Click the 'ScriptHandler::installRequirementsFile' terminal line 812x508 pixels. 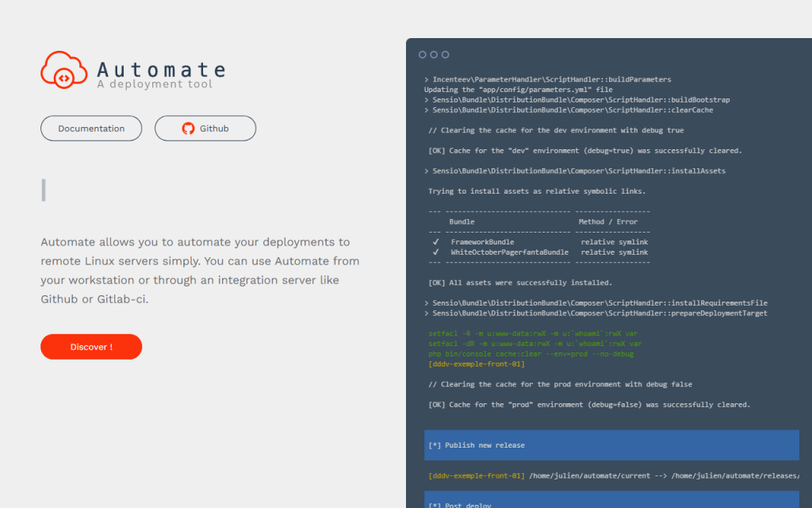coord(596,303)
